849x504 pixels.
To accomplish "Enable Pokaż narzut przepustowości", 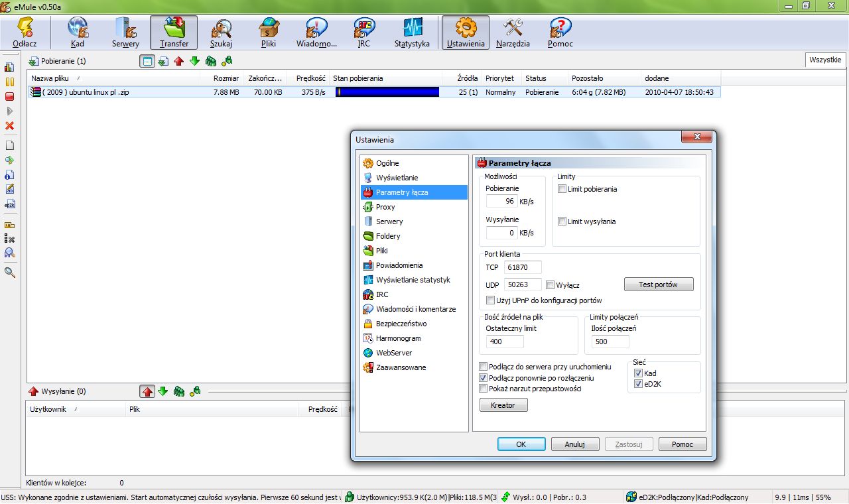I will pos(484,388).
